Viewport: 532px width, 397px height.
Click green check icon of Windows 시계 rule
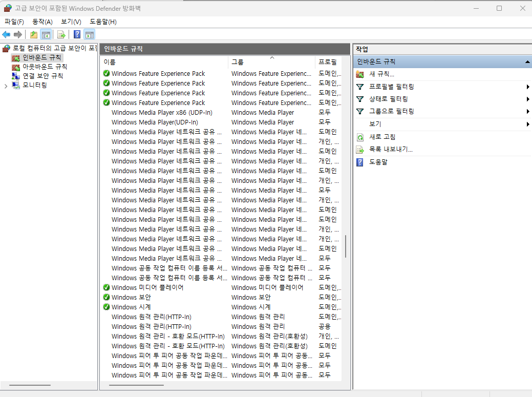(107, 307)
